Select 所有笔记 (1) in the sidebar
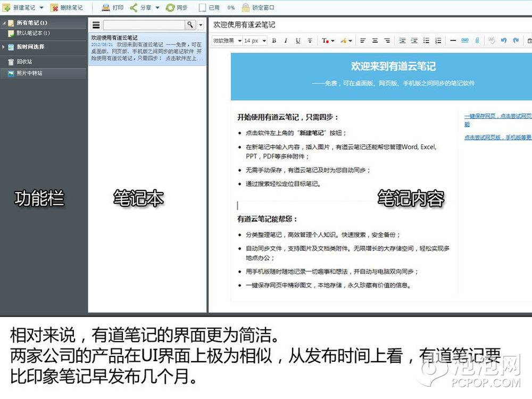The image size is (532, 399). 31,23
